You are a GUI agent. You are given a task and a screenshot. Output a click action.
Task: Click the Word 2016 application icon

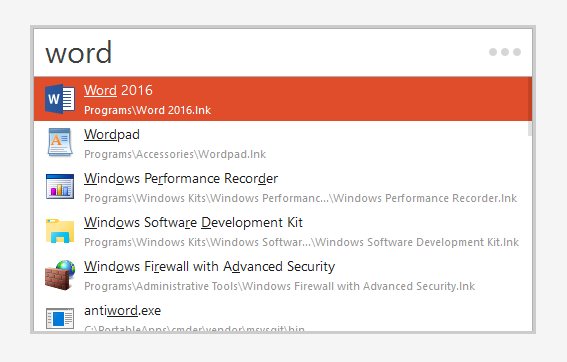tap(60, 99)
